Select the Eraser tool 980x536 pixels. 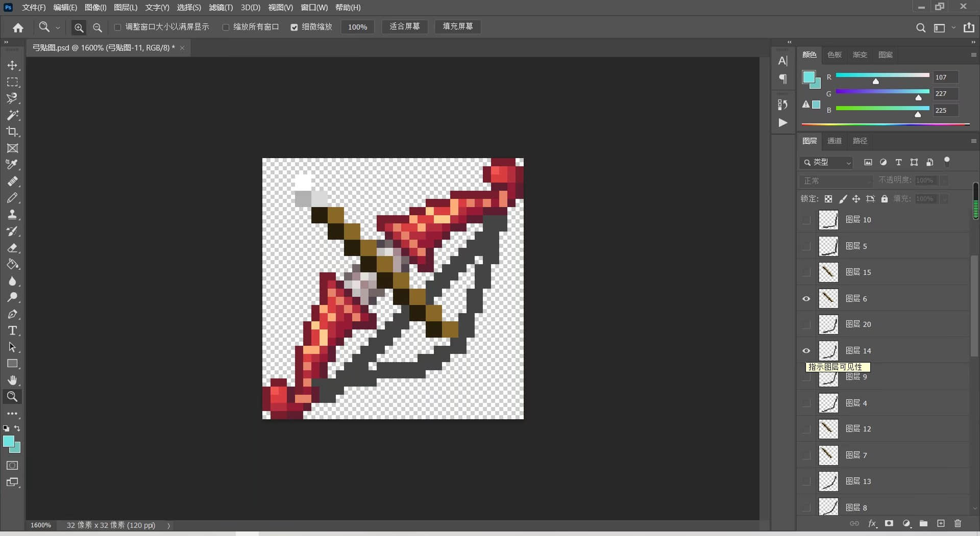(12, 248)
